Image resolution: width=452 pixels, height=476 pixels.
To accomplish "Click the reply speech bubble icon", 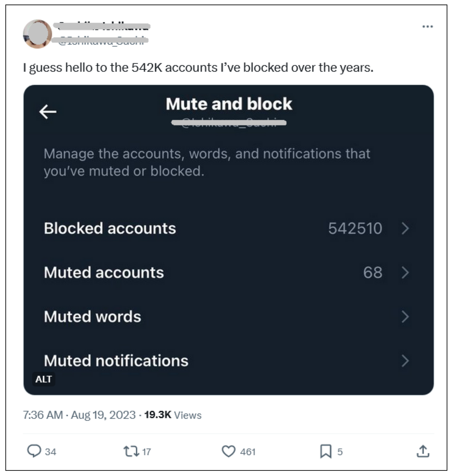I will pyautogui.click(x=34, y=451).
